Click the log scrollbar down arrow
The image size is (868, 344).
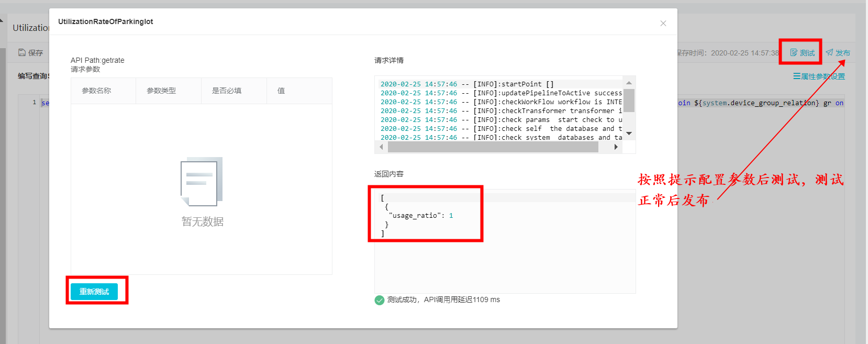(629, 134)
